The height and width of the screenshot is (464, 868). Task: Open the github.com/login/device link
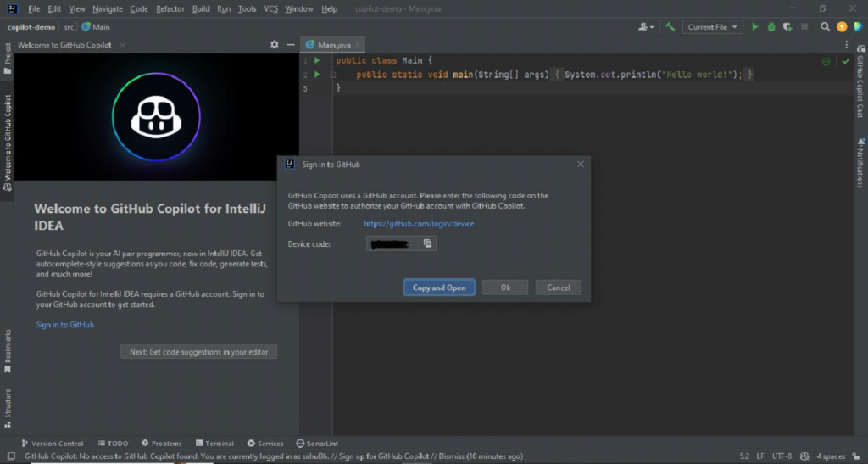(419, 224)
